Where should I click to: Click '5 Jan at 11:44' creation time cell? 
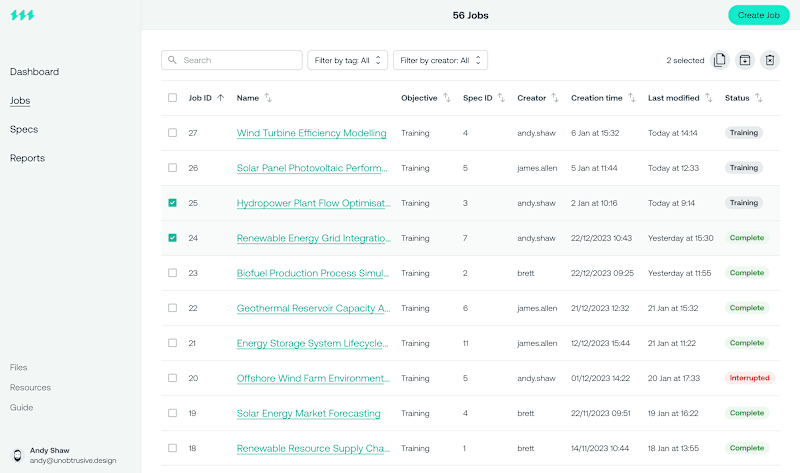pyautogui.click(x=594, y=168)
